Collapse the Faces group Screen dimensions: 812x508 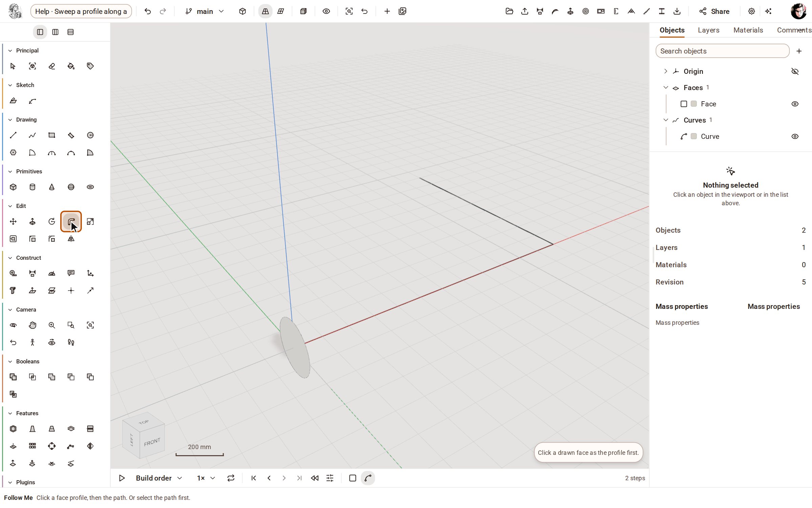tap(666, 87)
